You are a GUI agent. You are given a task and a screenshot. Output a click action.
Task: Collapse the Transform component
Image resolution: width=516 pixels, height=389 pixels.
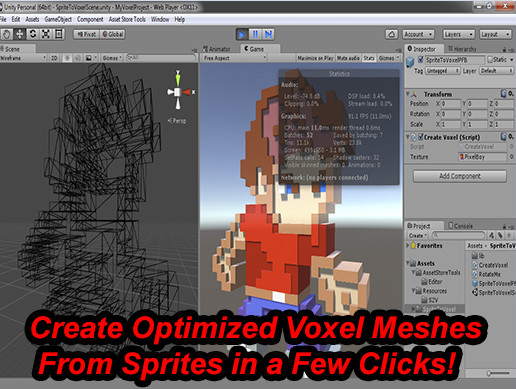pyautogui.click(x=408, y=94)
